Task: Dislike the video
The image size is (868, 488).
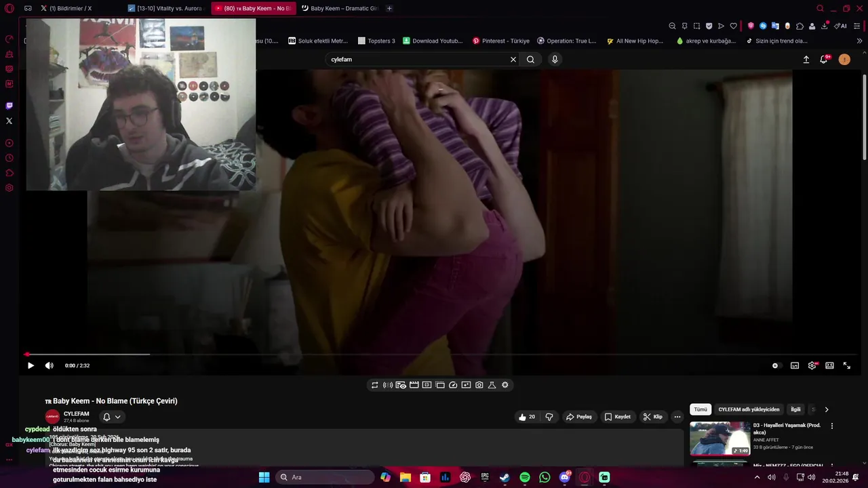Action: click(x=549, y=417)
